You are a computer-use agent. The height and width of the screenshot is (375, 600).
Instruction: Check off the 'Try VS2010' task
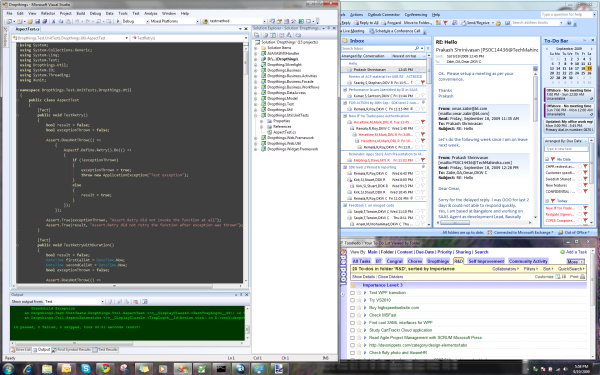point(352,300)
